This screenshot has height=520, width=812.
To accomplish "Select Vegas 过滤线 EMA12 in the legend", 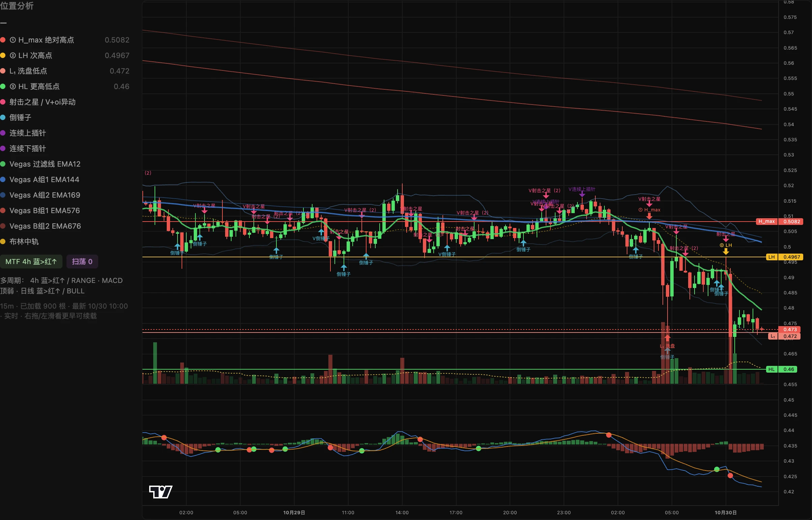I will tap(64, 164).
